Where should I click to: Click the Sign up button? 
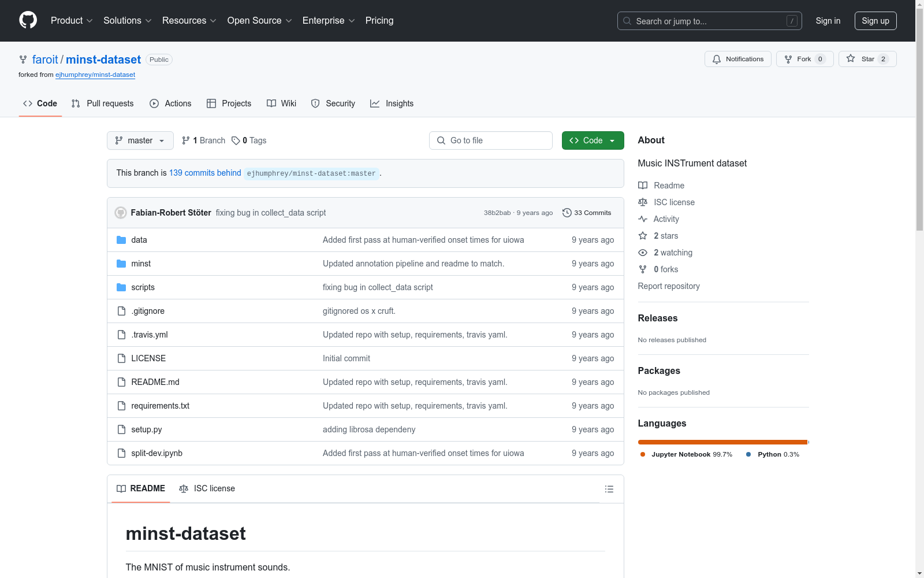[875, 21]
